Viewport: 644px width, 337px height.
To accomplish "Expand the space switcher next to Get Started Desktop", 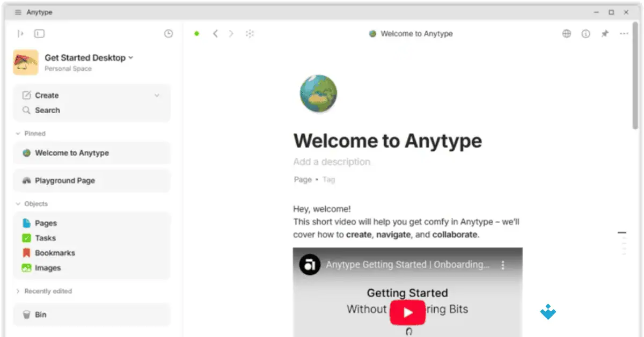I will [131, 57].
